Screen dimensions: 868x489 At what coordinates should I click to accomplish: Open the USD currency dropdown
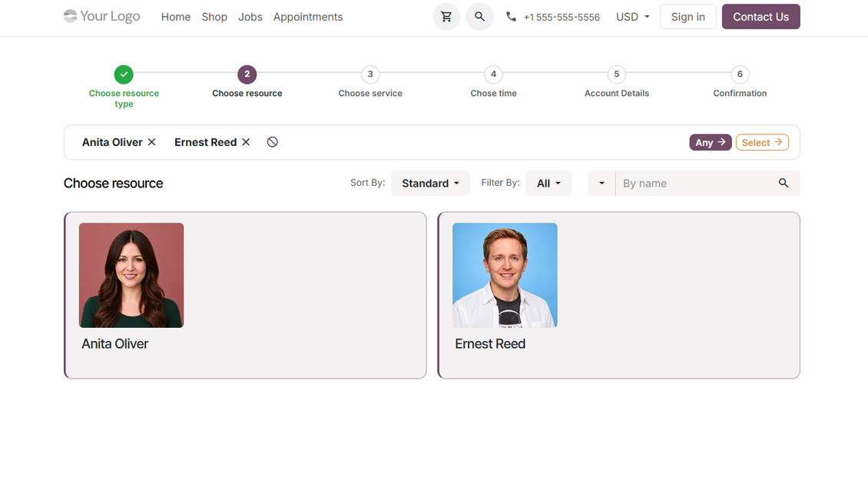click(x=633, y=17)
